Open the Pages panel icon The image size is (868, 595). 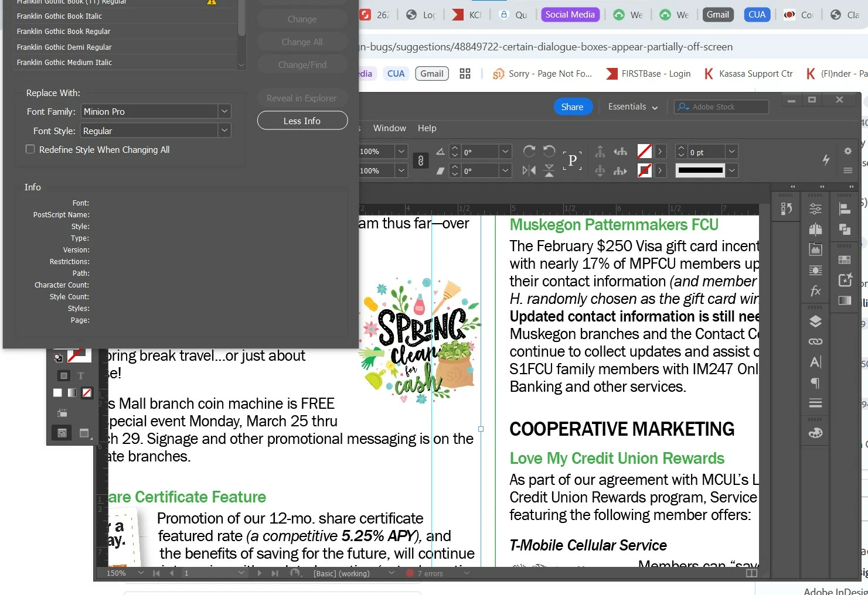coord(815,229)
